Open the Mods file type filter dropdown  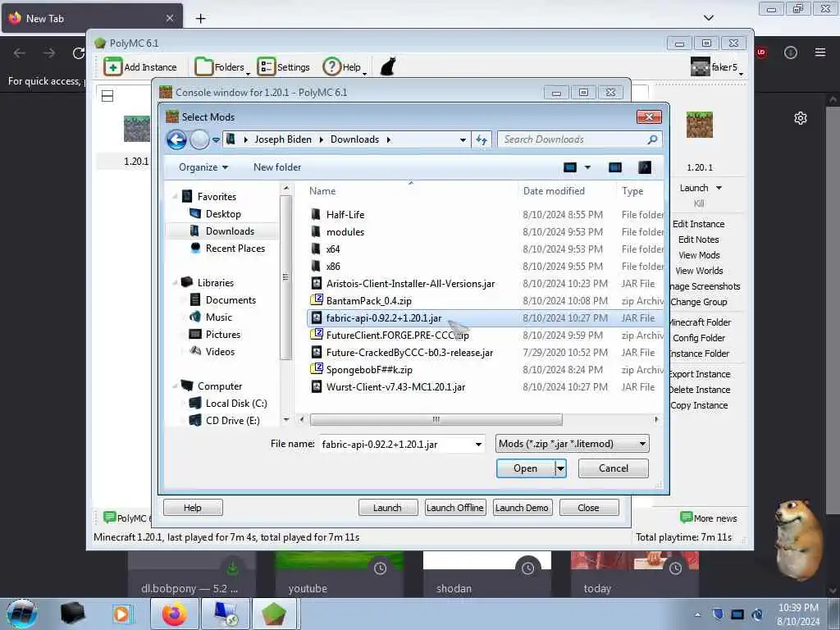572,444
